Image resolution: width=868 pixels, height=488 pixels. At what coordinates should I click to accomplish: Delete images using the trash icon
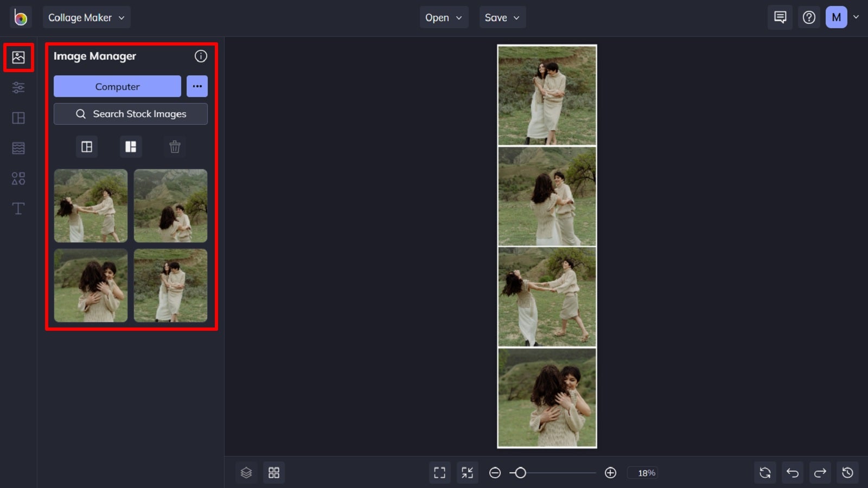175,146
